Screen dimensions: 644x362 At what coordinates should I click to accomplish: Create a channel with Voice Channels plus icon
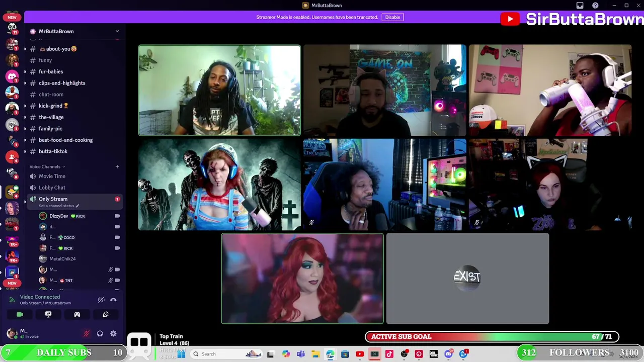pyautogui.click(x=117, y=166)
